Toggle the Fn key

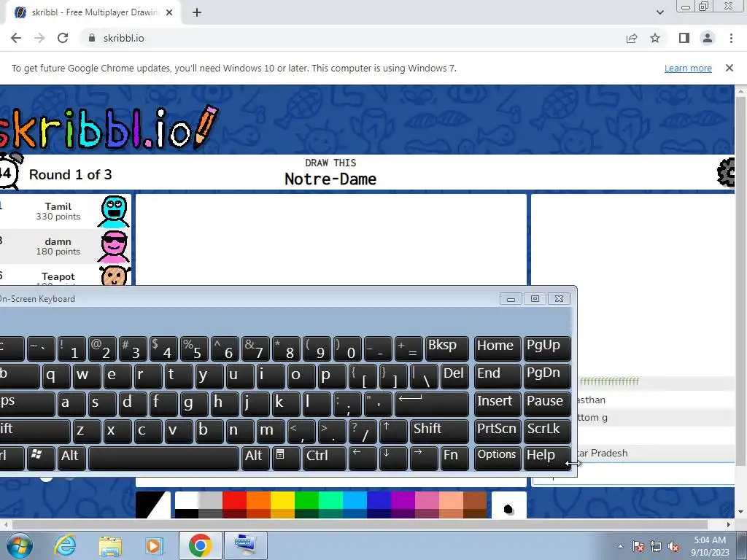pos(454,458)
